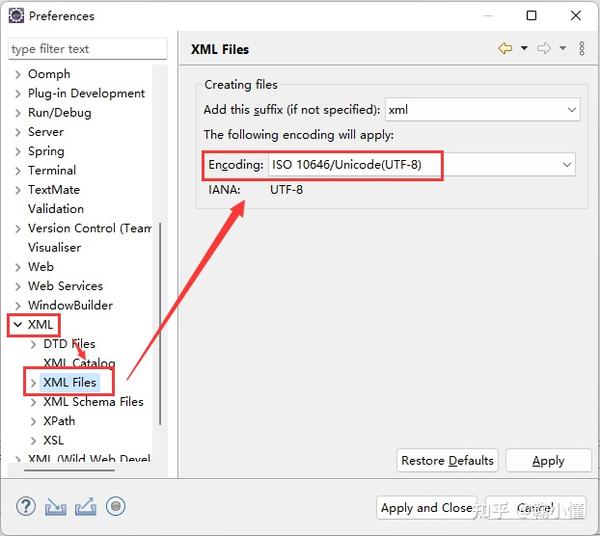Click the Help question mark icon
The width and height of the screenshot is (600, 536).
point(26,507)
